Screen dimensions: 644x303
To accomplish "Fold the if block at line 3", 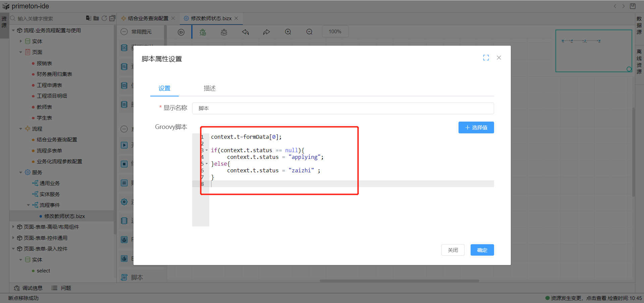I will (x=207, y=150).
